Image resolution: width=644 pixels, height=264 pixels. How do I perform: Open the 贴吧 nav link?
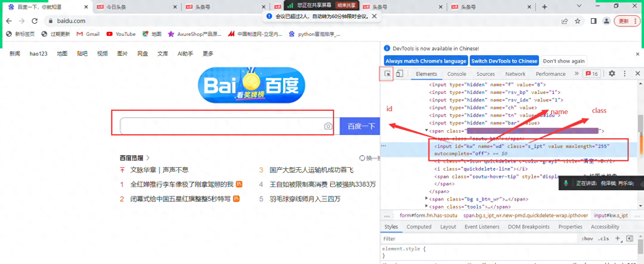[x=82, y=54]
